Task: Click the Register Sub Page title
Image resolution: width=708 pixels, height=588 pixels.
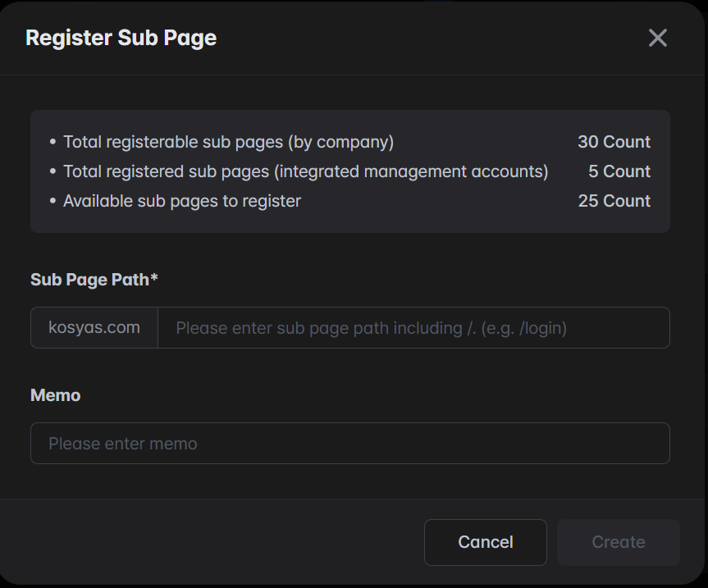Action: [x=121, y=38]
